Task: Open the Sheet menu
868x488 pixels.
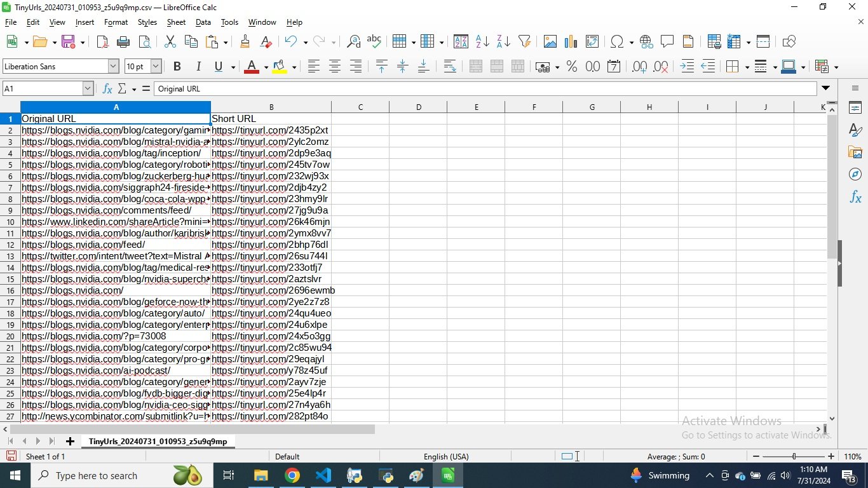Action: tap(176, 22)
